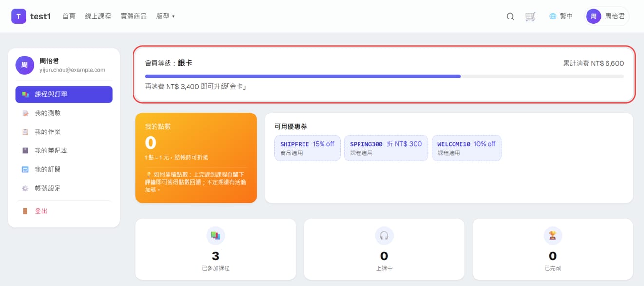The height and width of the screenshot is (286, 644).
Task: Click the yijun.chou@example.com email
Action: pos(73,70)
